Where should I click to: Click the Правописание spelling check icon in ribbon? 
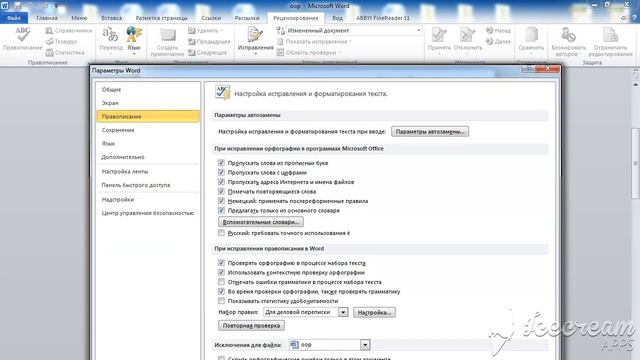point(22,35)
